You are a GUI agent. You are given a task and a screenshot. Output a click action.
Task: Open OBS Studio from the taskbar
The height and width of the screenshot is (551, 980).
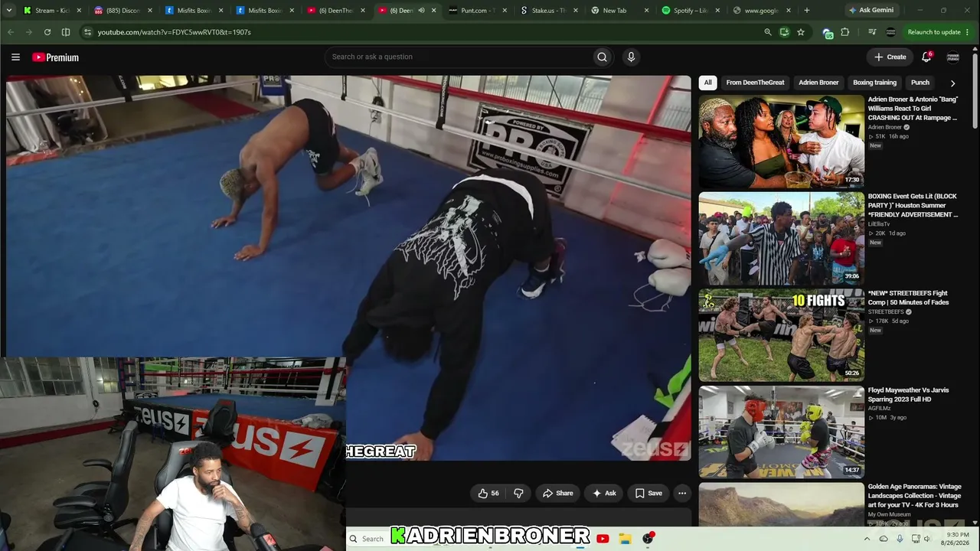tap(648, 539)
